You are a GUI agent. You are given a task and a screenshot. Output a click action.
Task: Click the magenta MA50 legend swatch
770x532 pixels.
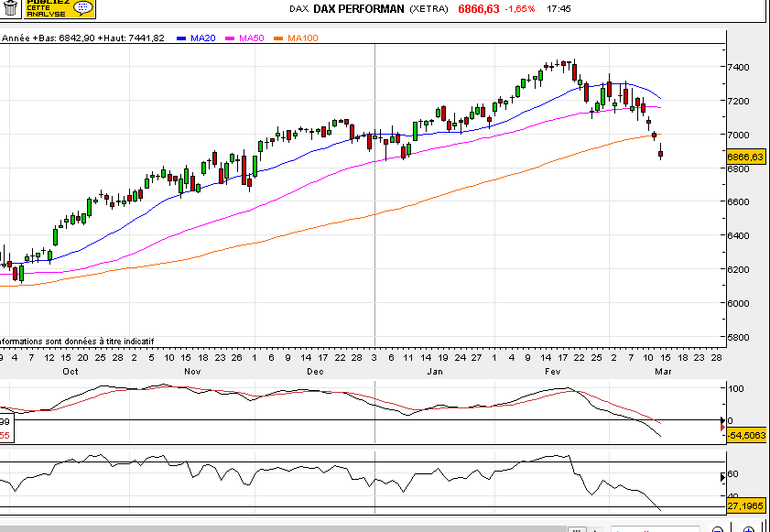[x=229, y=38]
